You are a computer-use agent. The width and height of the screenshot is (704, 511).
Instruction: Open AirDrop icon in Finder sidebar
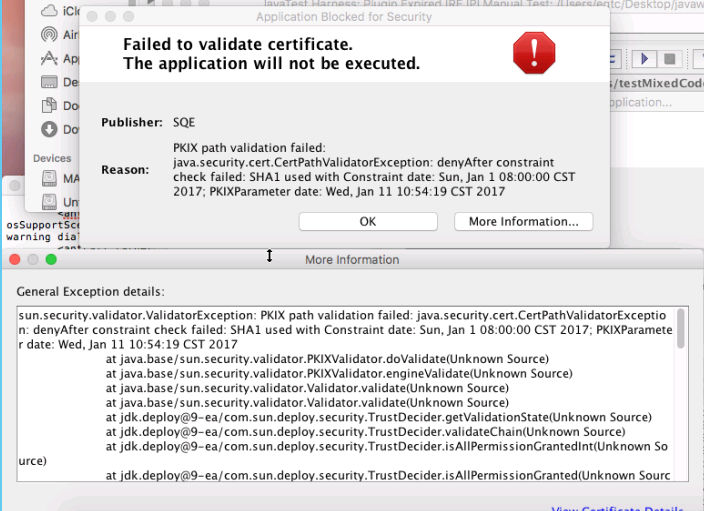[50, 34]
